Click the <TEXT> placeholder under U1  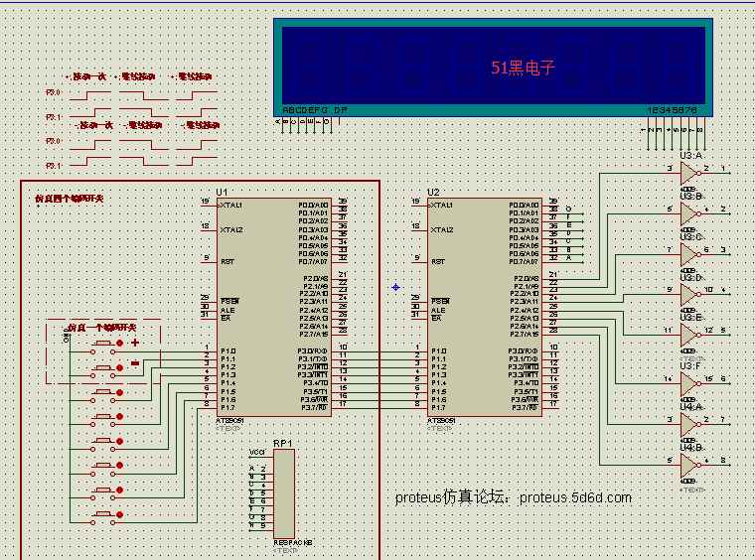coord(227,428)
